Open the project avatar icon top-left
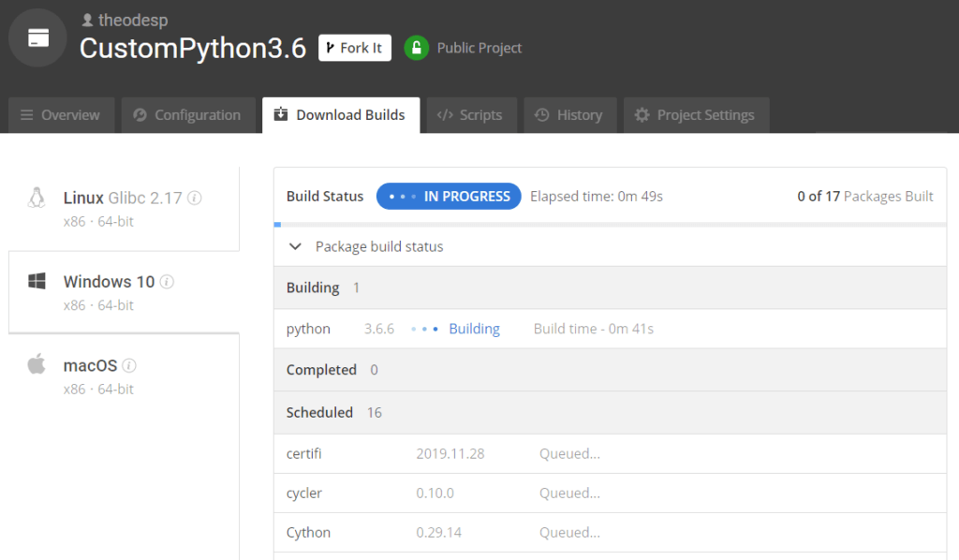 pos(37,37)
